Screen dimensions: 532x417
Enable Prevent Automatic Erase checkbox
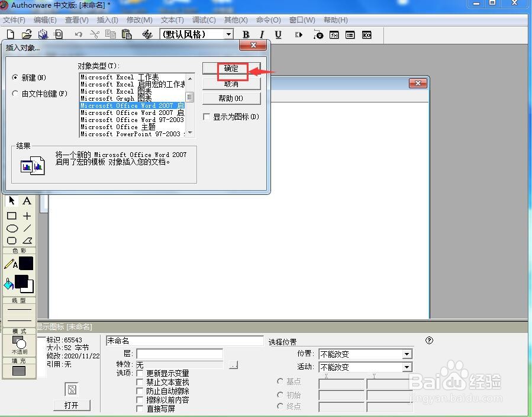click(140, 391)
